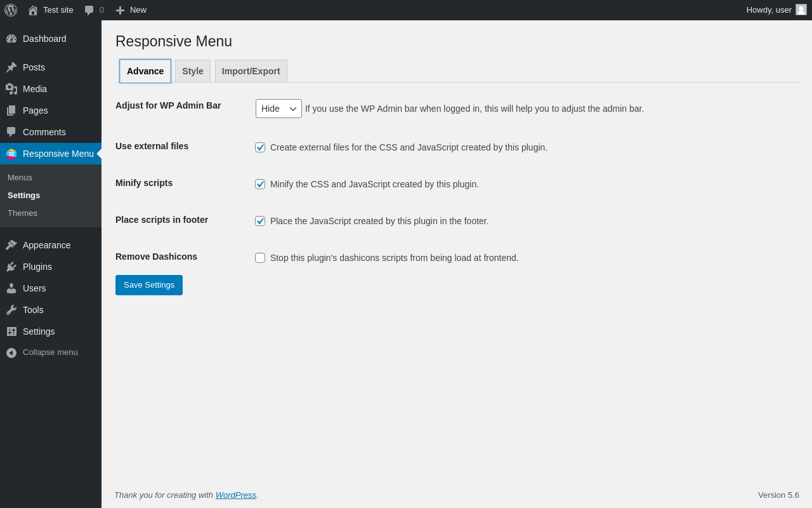Follow the WordPress footer link
Viewport: 812px width, 508px height.
coord(236,495)
